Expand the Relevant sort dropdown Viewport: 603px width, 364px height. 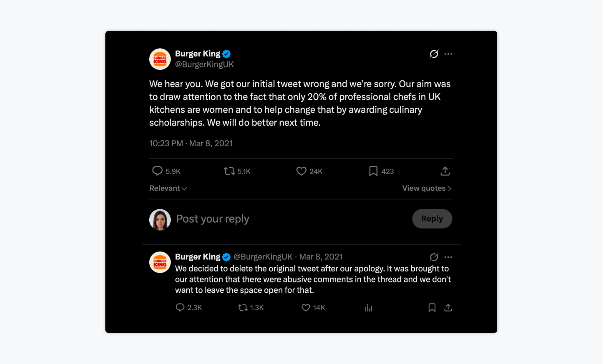[168, 188]
